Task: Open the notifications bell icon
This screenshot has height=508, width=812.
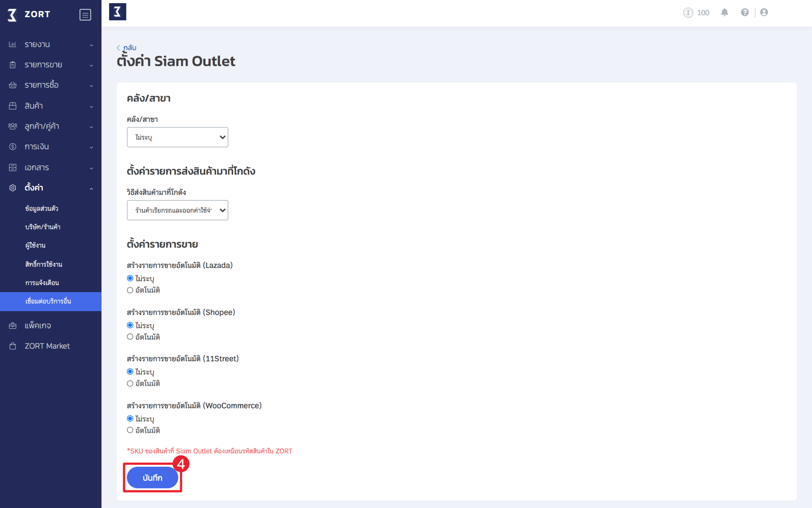Action: pyautogui.click(x=724, y=12)
